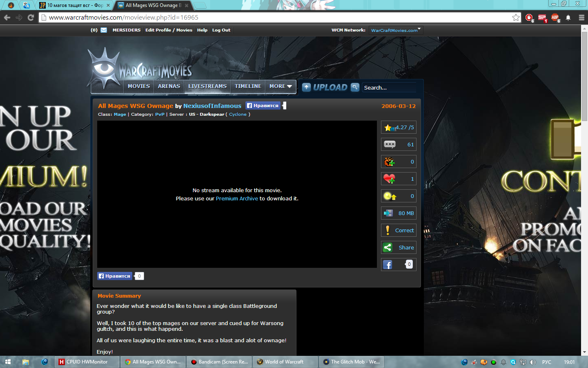
Task: Open The Glitch Mob taskbar window
Action: (x=352, y=362)
